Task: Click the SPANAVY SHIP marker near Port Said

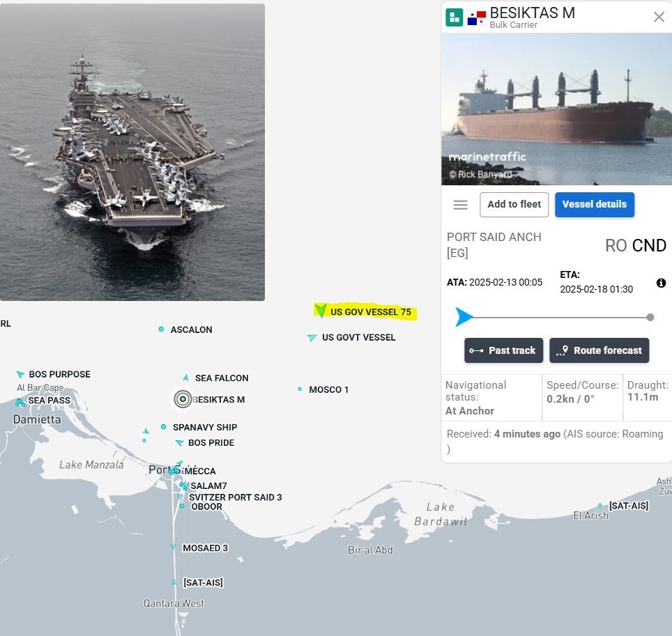Action: click(165, 427)
